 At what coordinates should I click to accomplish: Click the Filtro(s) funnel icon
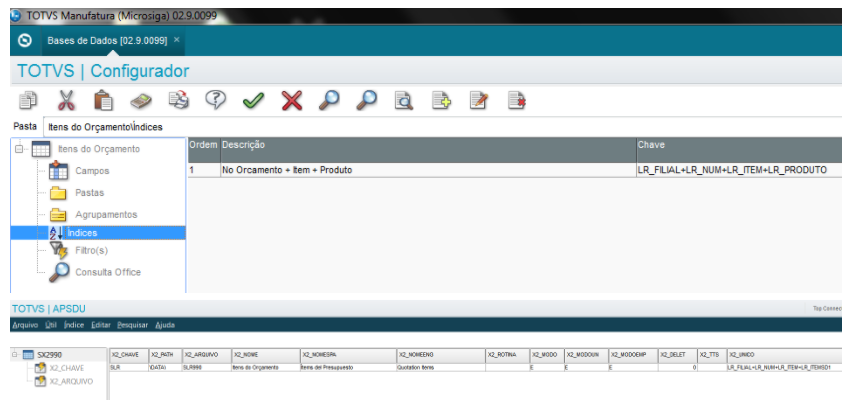[58, 251]
